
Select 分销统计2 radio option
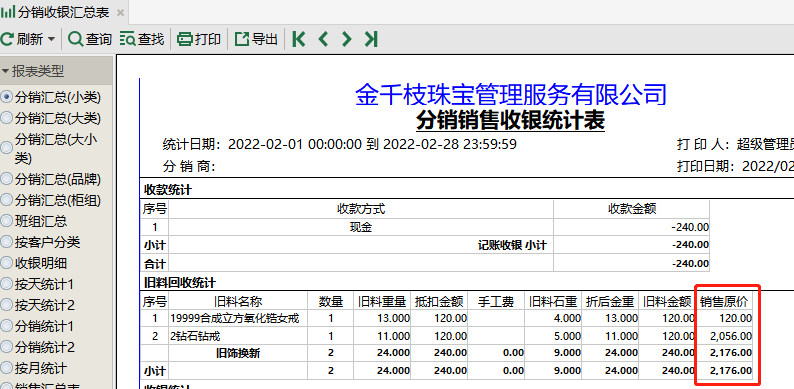point(7,347)
